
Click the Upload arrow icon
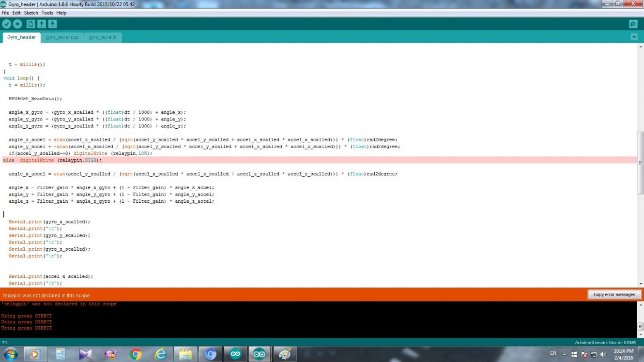(17, 24)
